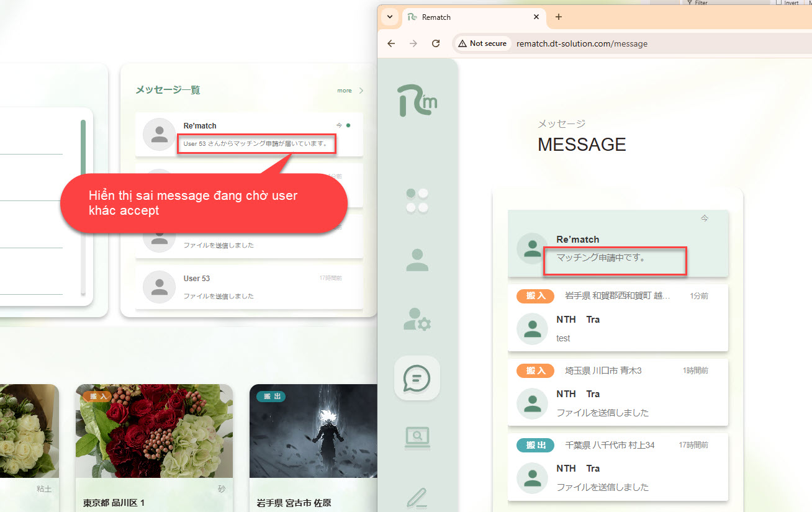Viewport: 812px width, 512px height.
Task: Toggle the Invert checkbox at top right
Action: point(779,3)
